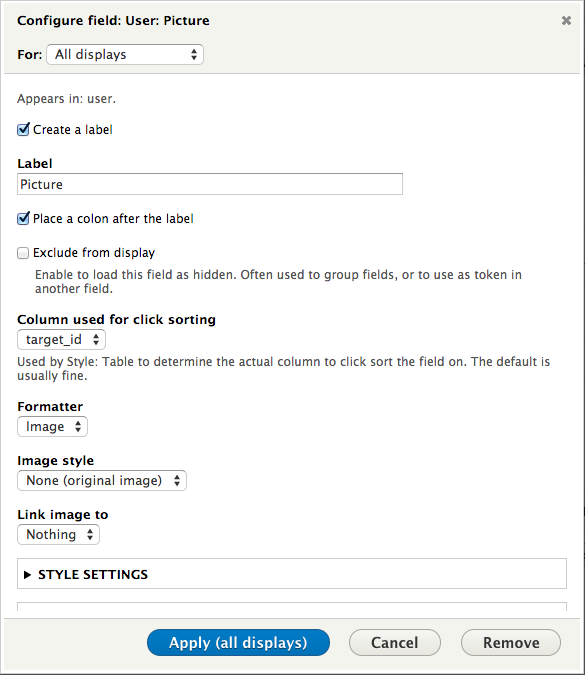This screenshot has height=675, width=585.
Task: Open the Image style dropdown
Action: pos(102,480)
